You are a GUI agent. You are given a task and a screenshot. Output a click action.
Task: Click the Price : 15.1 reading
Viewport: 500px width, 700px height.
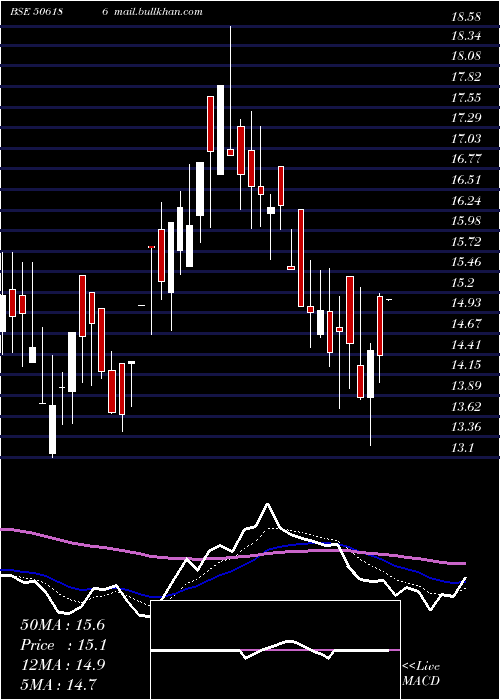pos(62,645)
